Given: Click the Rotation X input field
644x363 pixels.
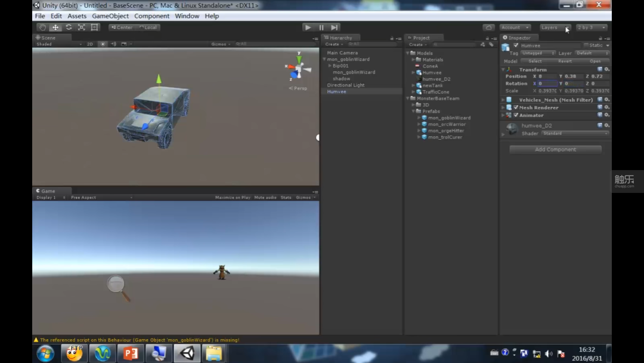Looking at the screenshot, I should tap(547, 84).
